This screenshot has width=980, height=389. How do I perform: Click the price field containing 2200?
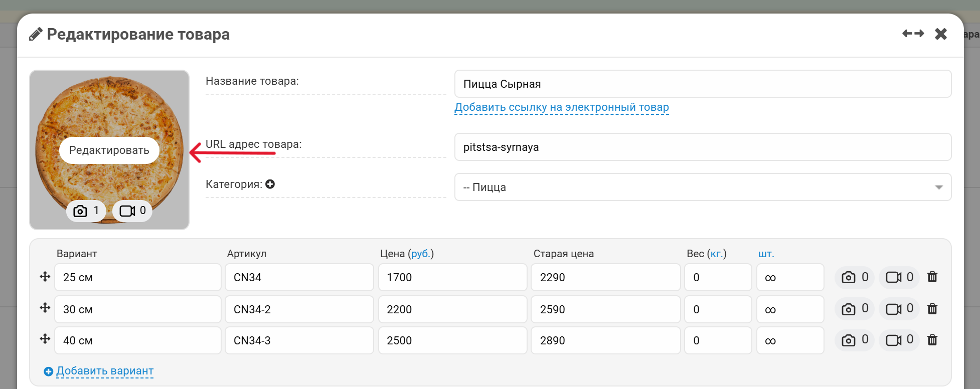(x=452, y=309)
